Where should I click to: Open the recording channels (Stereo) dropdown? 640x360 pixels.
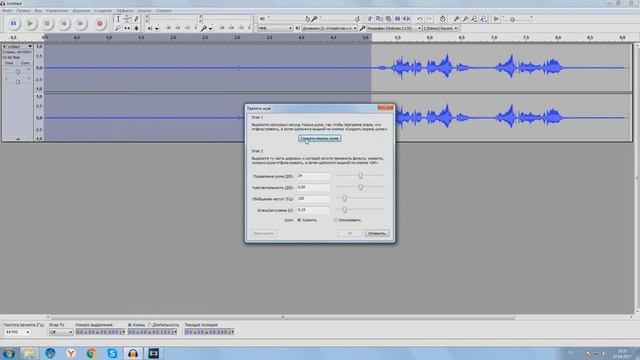click(440, 28)
